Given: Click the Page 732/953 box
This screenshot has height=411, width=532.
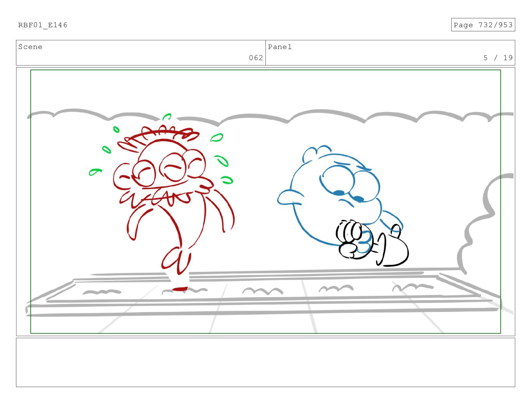Looking at the screenshot, I should tap(483, 25).
